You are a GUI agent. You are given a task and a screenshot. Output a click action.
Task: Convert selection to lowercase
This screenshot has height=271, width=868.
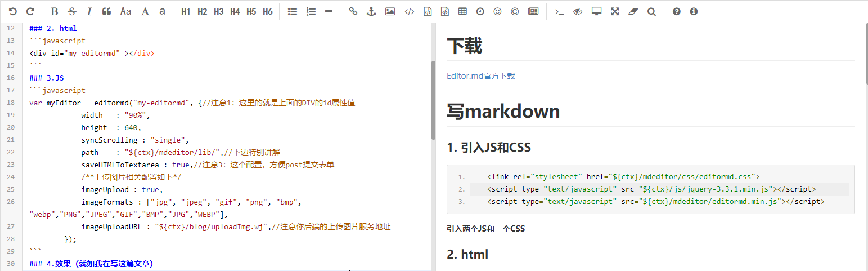pos(162,11)
